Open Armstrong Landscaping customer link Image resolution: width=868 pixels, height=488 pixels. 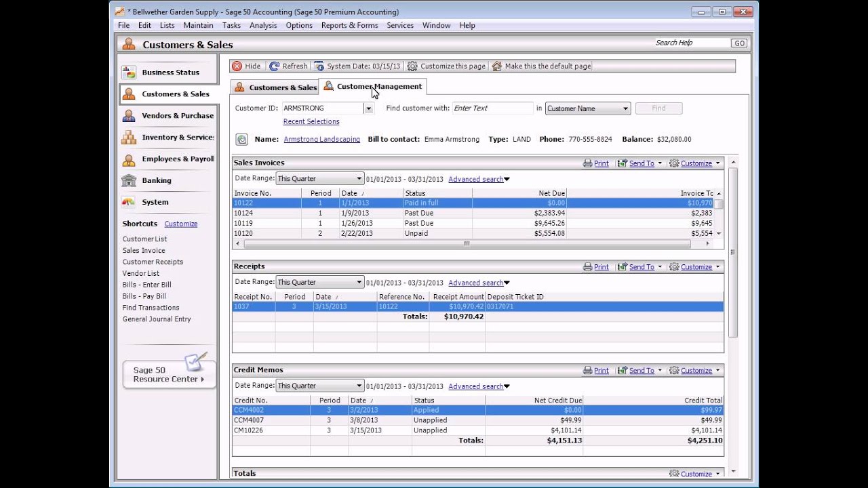[321, 140]
